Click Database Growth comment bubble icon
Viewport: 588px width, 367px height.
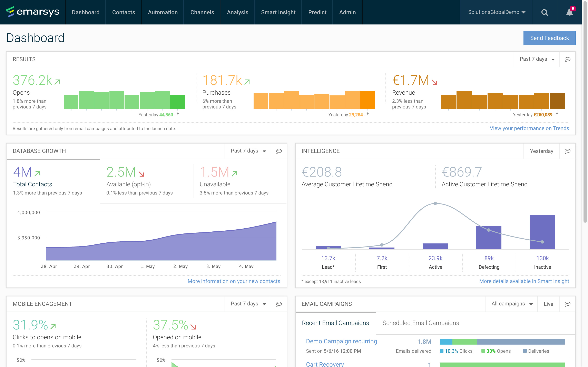click(279, 151)
